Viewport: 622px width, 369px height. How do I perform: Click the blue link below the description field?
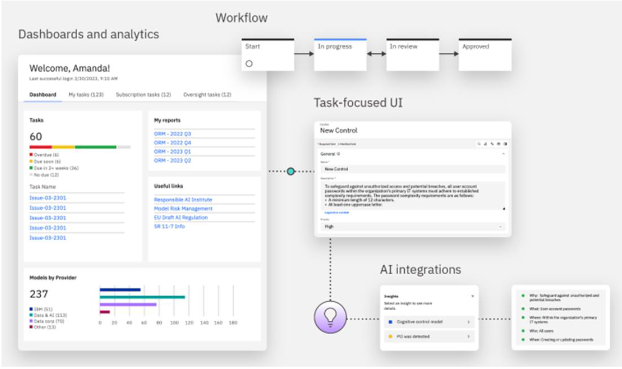click(x=336, y=213)
